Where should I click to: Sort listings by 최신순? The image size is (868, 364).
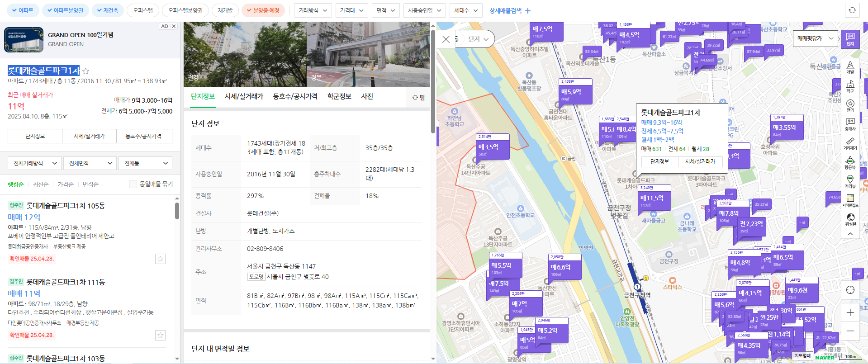coord(40,184)
